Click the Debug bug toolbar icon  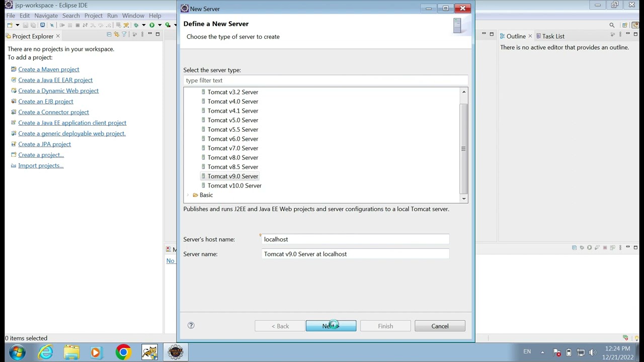click(x=136, y=25)
